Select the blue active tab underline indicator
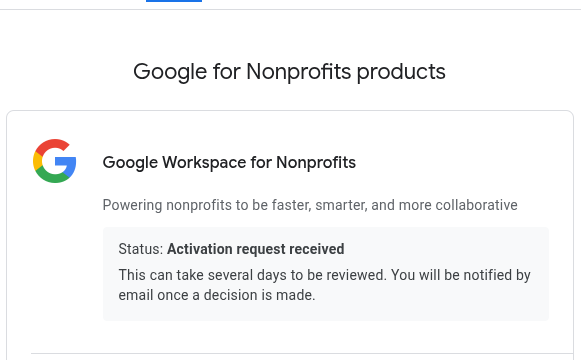The width and height of the screenshot is (581, 360). 174,1
